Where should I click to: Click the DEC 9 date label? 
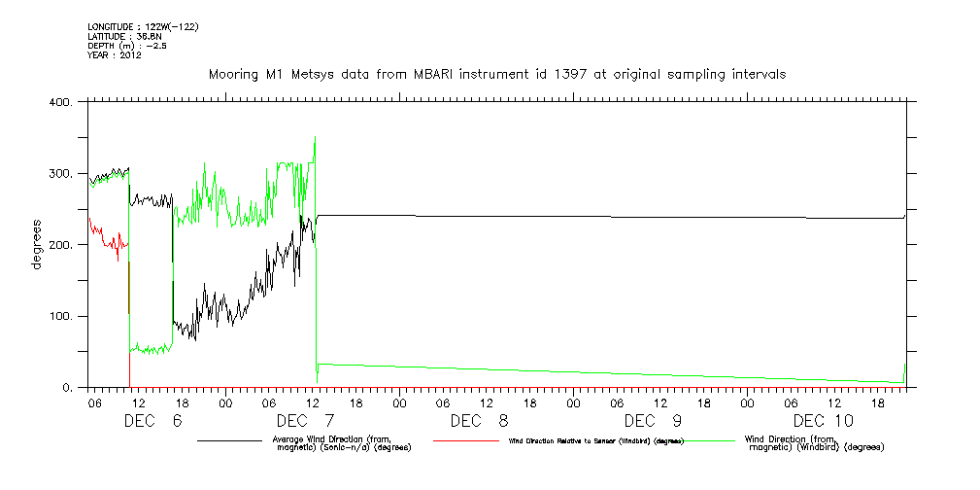click(x=653, y=421)
